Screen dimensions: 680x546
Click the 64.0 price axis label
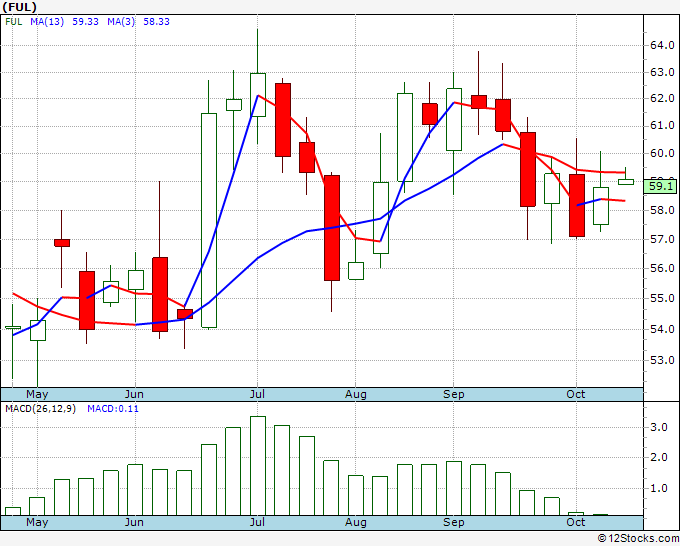point(662,45)
